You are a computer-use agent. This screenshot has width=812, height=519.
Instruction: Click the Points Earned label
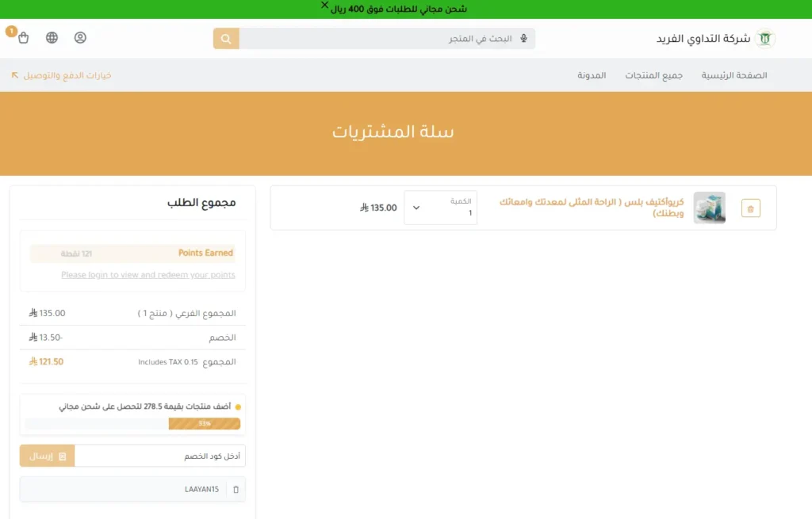click(205, 253)
